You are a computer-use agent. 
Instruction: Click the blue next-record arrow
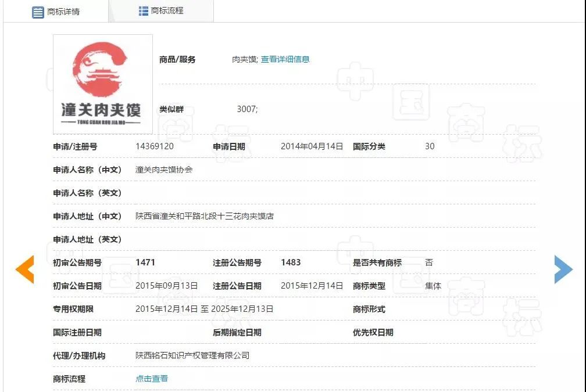pos(563,269)
